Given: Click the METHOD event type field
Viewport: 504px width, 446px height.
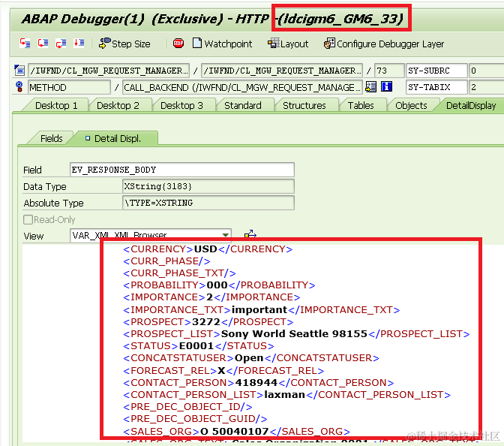Looking at the screenshot, I should point(69,87).
